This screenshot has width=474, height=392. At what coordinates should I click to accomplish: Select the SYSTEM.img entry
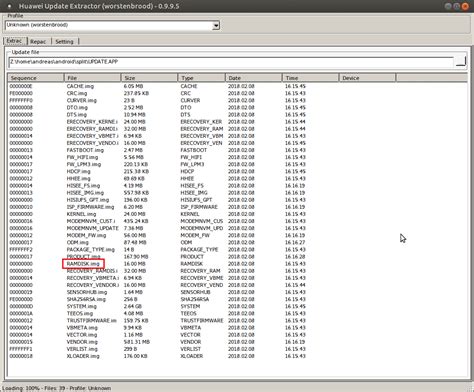click(82, 306)
